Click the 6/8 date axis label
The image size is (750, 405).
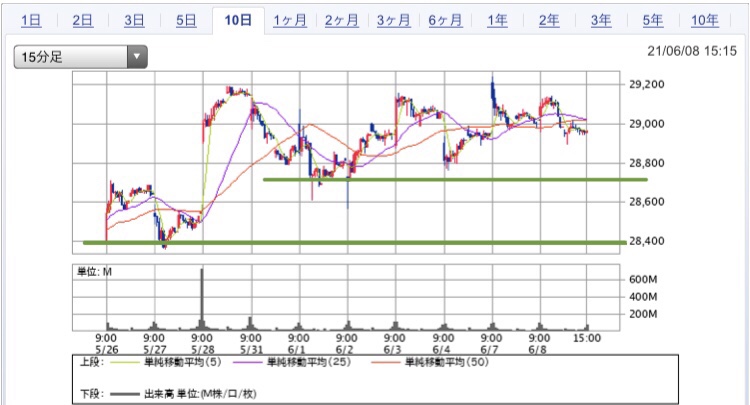coord(537,350)
